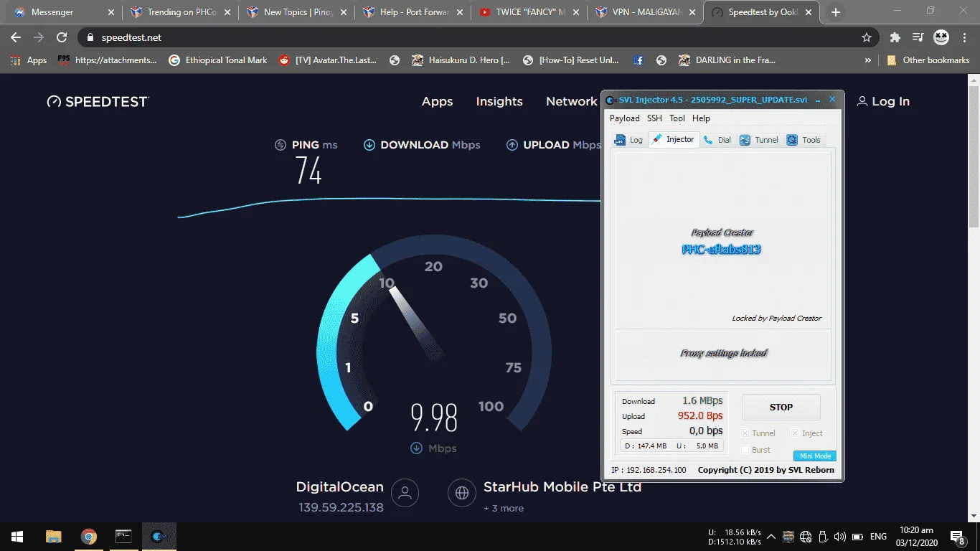View site info via the lock icon

pos(90,37)
